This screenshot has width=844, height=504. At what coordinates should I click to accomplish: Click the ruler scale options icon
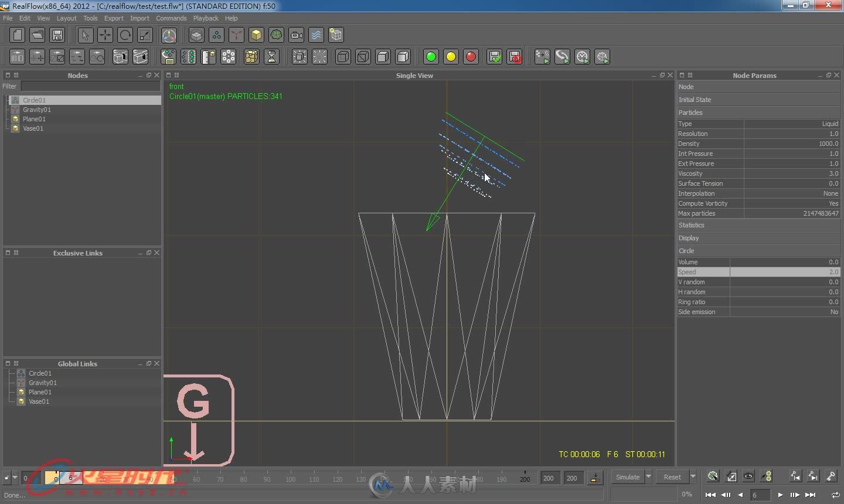click(208, 57)
